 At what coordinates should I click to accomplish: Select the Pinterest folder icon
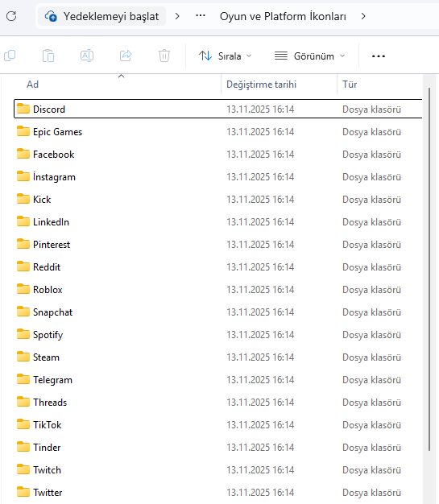pyautogui.click(x=23, y=244)
